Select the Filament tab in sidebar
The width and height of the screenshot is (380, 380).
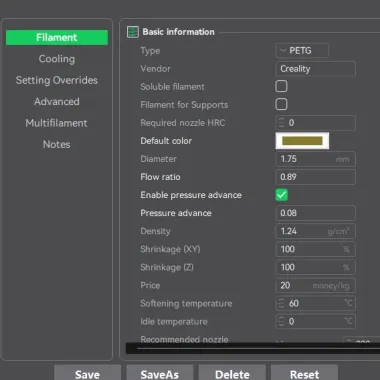click(57, 37)
